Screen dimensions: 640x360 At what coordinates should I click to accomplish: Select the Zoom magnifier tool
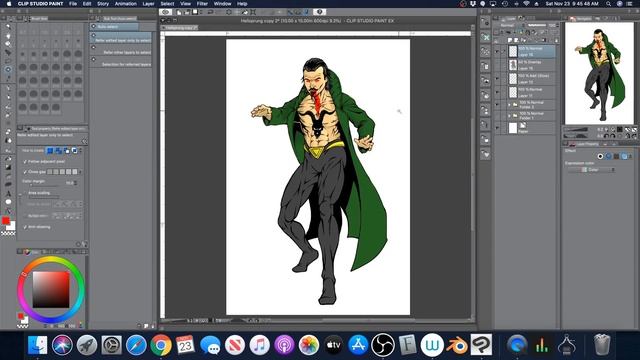8,27
